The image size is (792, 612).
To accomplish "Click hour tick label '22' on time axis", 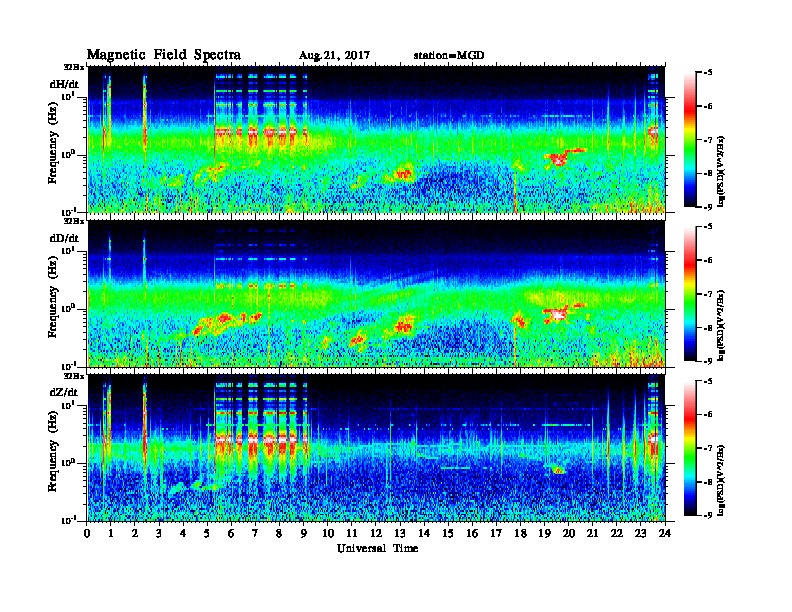I will [616, 533].
